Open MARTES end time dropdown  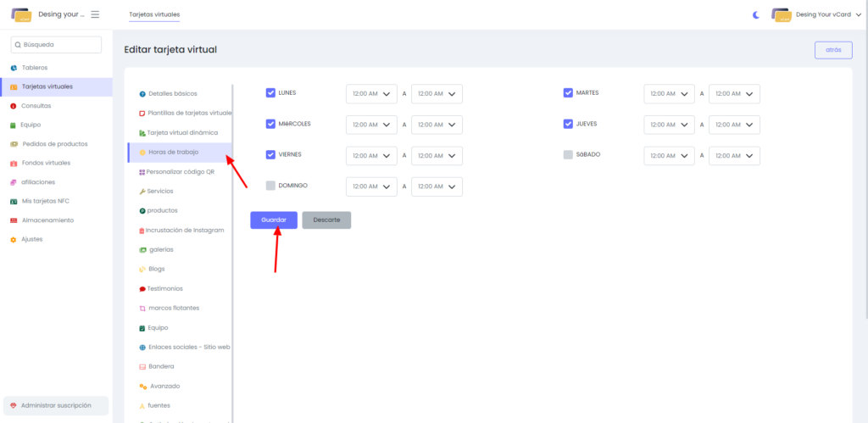734,94
